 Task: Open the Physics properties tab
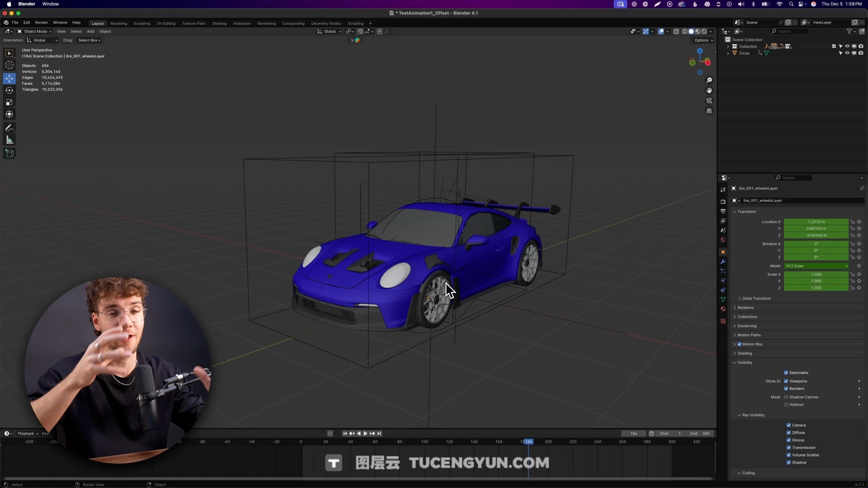click(x=723, y=281)
